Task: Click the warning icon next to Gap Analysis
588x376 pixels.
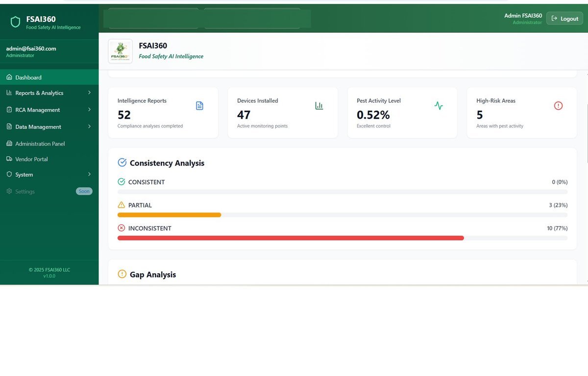Action: pos(122,274)
